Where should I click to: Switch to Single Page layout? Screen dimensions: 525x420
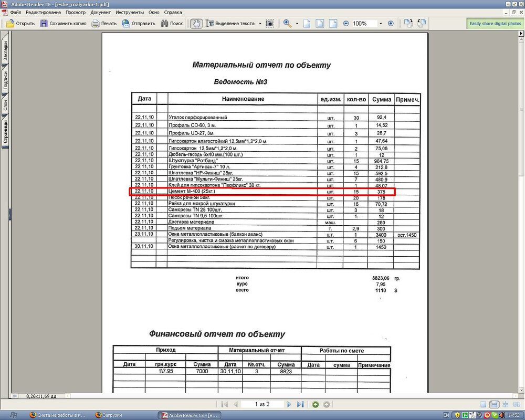point(483,404)
